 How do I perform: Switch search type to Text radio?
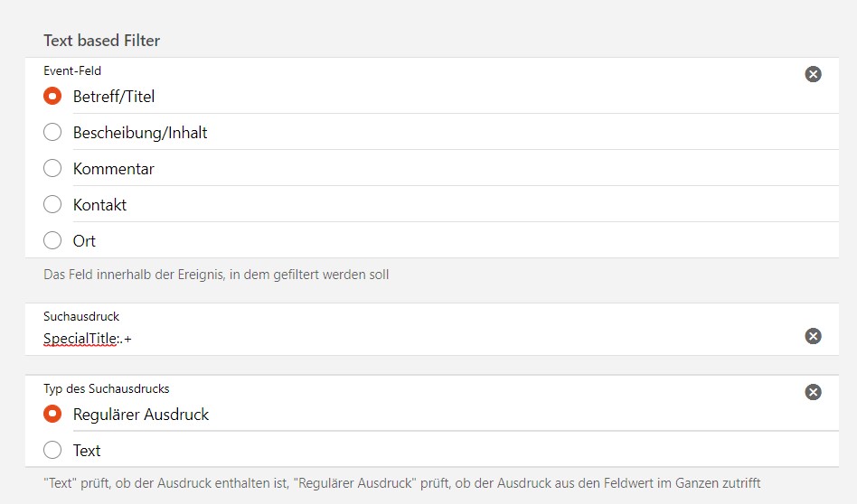tap(52, 450)
